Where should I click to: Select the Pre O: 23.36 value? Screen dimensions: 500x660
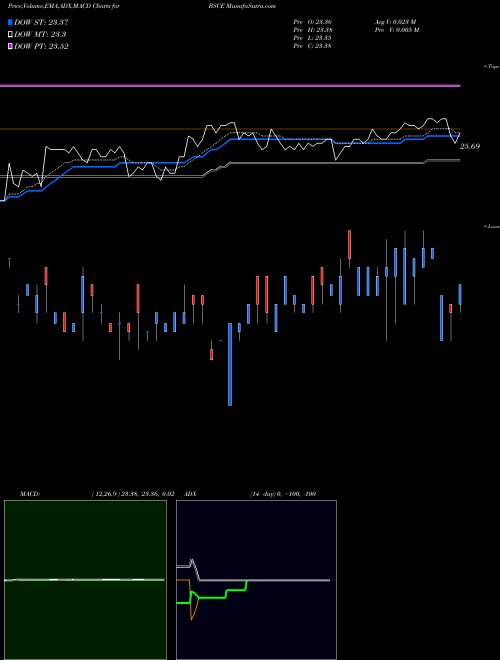[313, 22]
